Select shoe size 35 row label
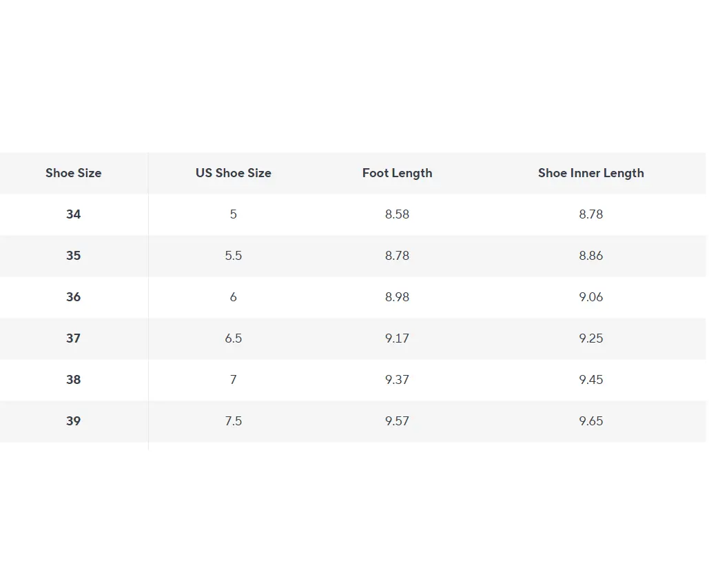 pos(73,256)
